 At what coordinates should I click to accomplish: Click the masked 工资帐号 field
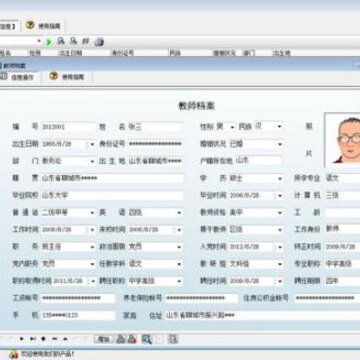(x=78, y=298)
